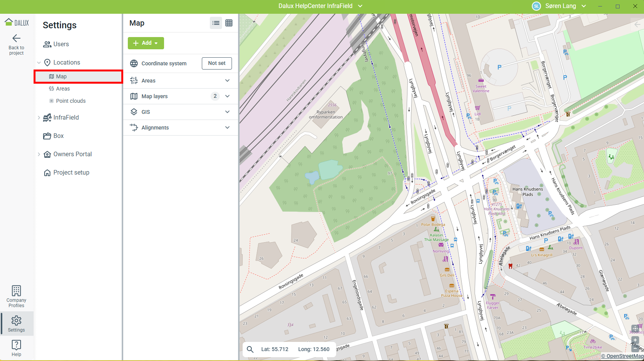
Task: Click the map recenter crosshair button
Action: coord(635,329)
